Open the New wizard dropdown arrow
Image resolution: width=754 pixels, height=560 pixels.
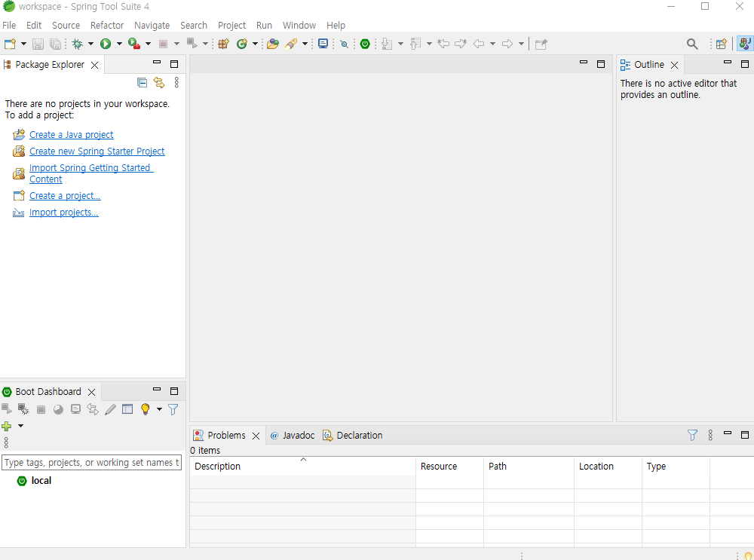(23, 44)
